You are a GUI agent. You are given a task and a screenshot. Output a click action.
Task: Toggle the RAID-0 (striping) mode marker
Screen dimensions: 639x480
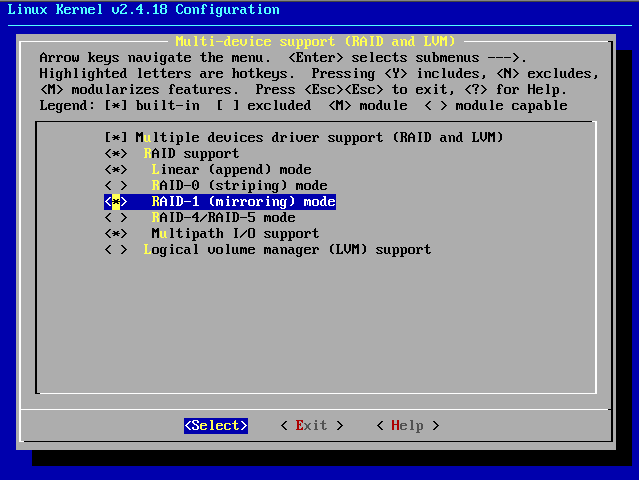pos(116,186)
